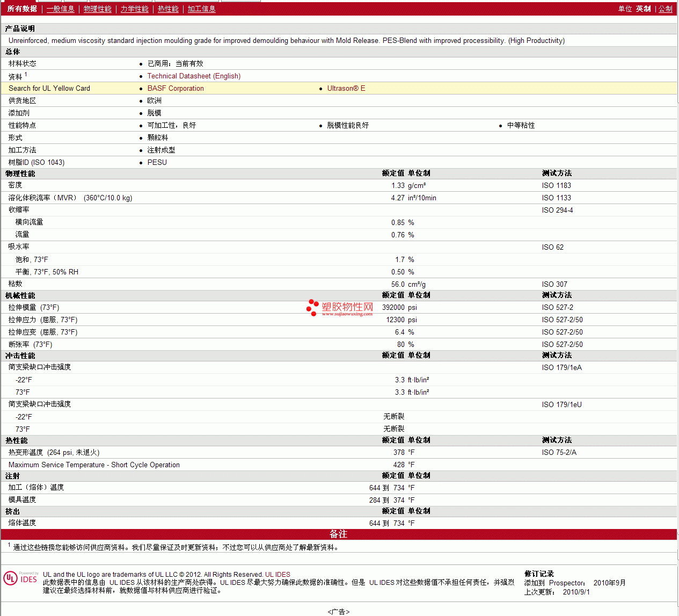Select the 注射成型 processing method value

pos(161,150)
